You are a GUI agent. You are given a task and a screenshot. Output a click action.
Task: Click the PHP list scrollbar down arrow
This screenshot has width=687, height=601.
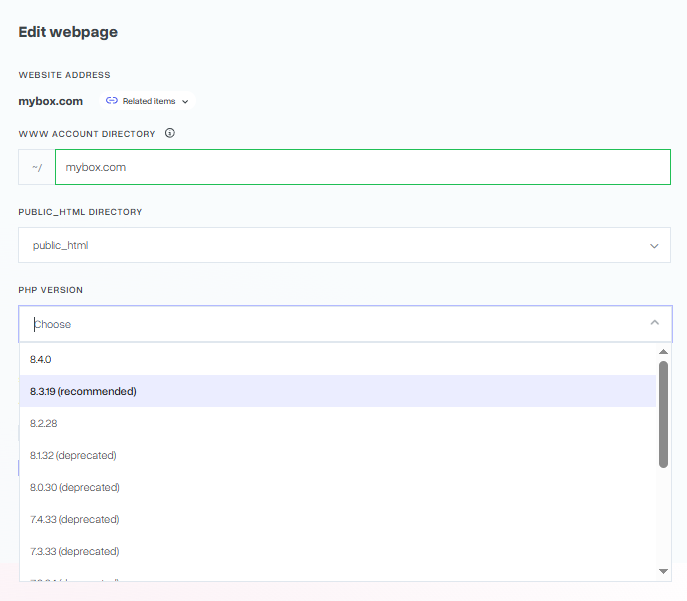click(x=663, y=571)
